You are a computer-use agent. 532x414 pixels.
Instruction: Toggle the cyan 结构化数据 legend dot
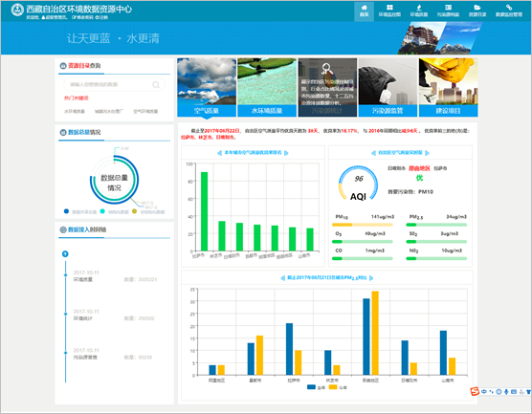pyautogui.click(x=102, y=211)
